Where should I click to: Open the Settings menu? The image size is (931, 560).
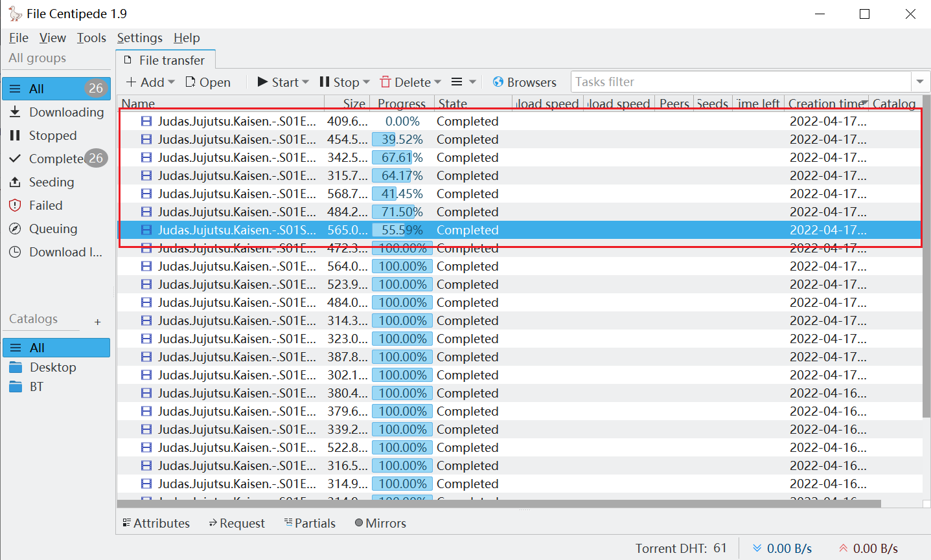139,38
